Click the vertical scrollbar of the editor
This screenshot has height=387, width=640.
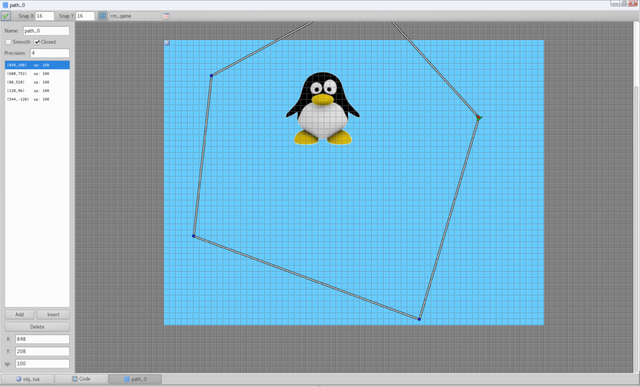point(636,196)
